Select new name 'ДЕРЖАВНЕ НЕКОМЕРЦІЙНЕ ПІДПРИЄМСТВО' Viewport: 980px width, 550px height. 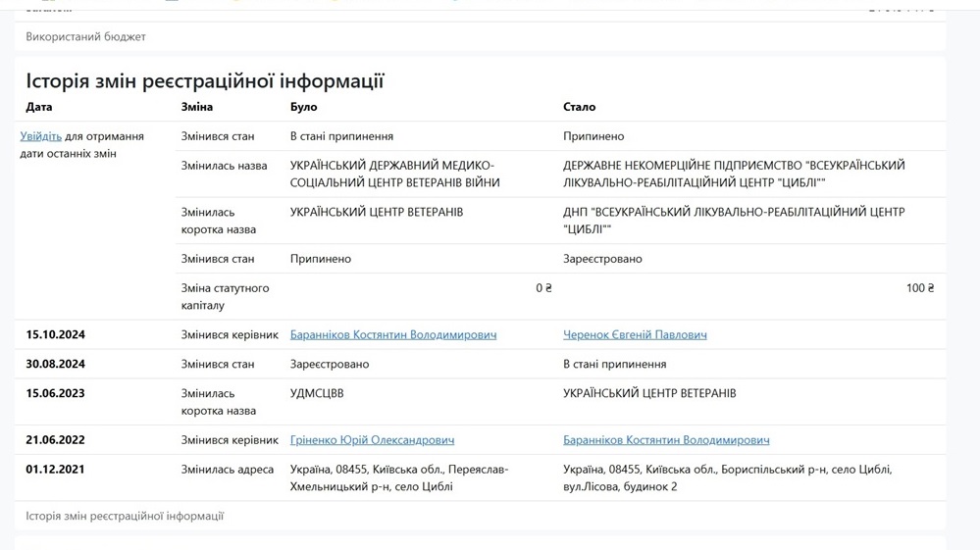(683, 166)
